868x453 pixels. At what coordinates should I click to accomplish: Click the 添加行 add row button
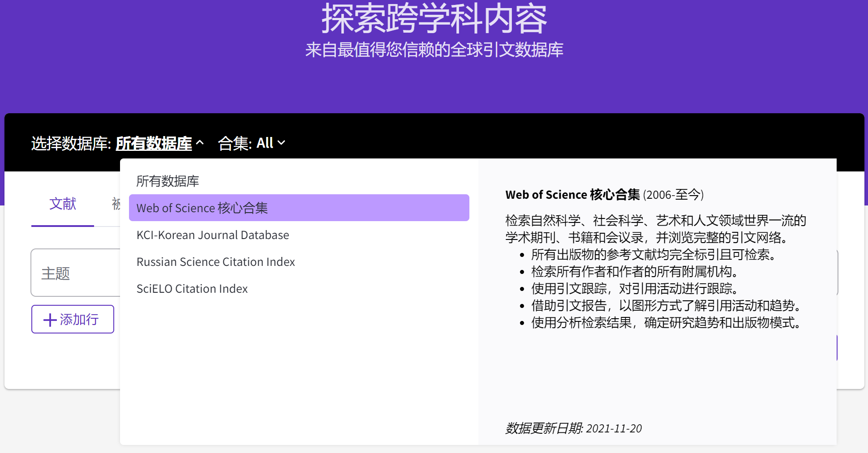(73, 319)
